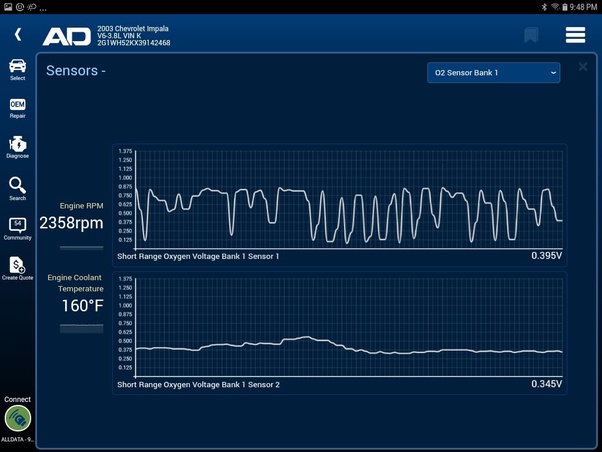Click the Short Range Oxygen Voltage Sensor 1 label
This screenshot has width=602, height=452.
[x=198, y=256]
